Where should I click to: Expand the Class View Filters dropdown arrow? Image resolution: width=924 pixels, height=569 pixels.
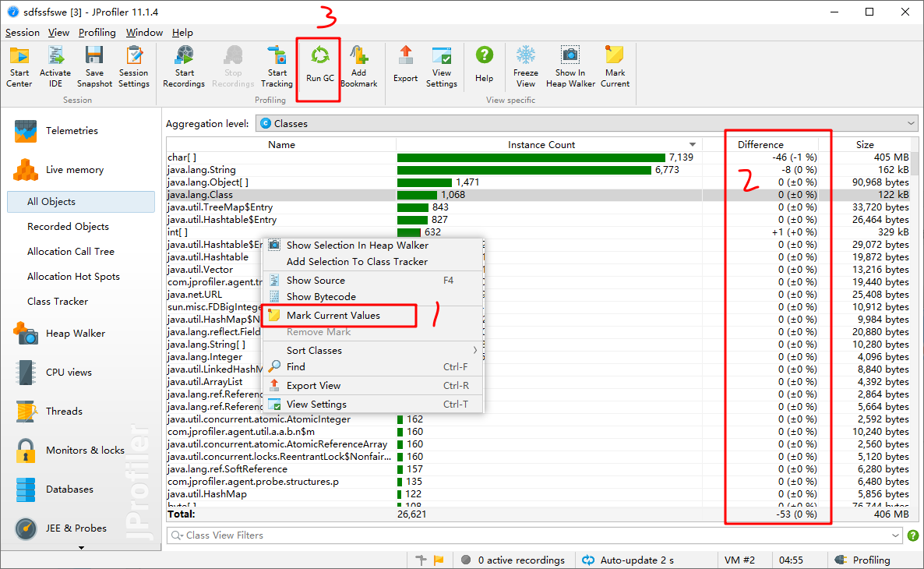[x=895, y=535]
